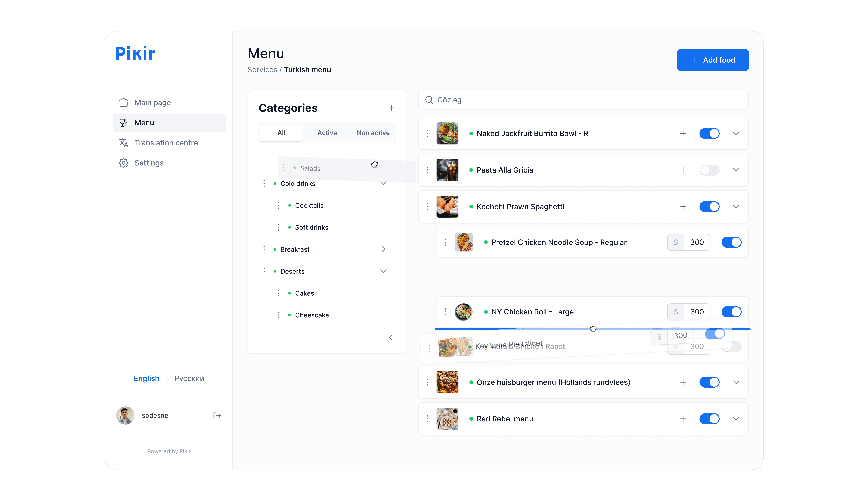868x501 pixels.
Task: Expand the Red Rebel menu item
Action: (736, 419)
